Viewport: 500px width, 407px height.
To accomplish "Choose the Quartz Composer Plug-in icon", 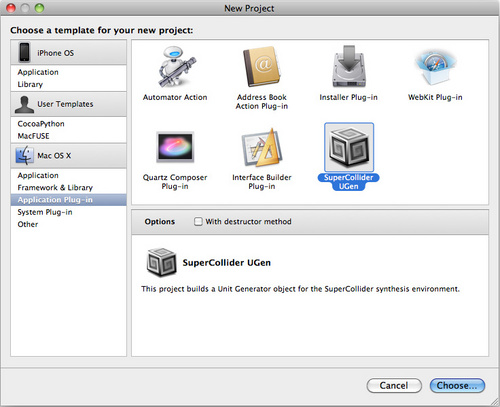I will [175, 147].
